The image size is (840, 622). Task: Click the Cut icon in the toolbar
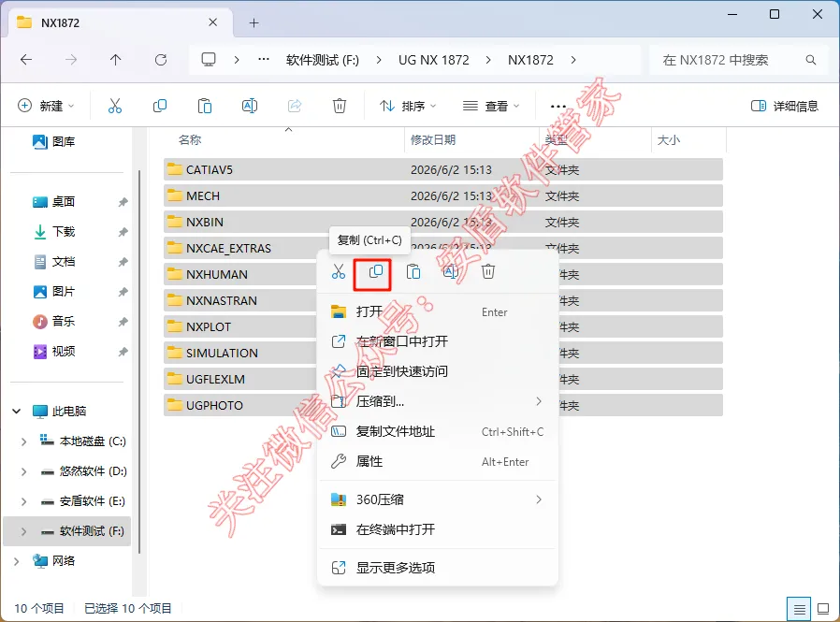coord(115,106)
